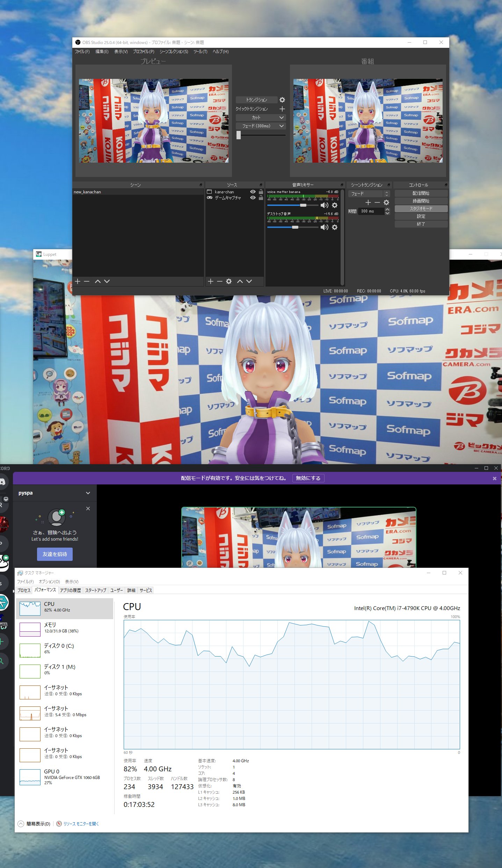Move the scene down with the Scenes panel arrow
The image size is (502, 868).
point(107,281)
